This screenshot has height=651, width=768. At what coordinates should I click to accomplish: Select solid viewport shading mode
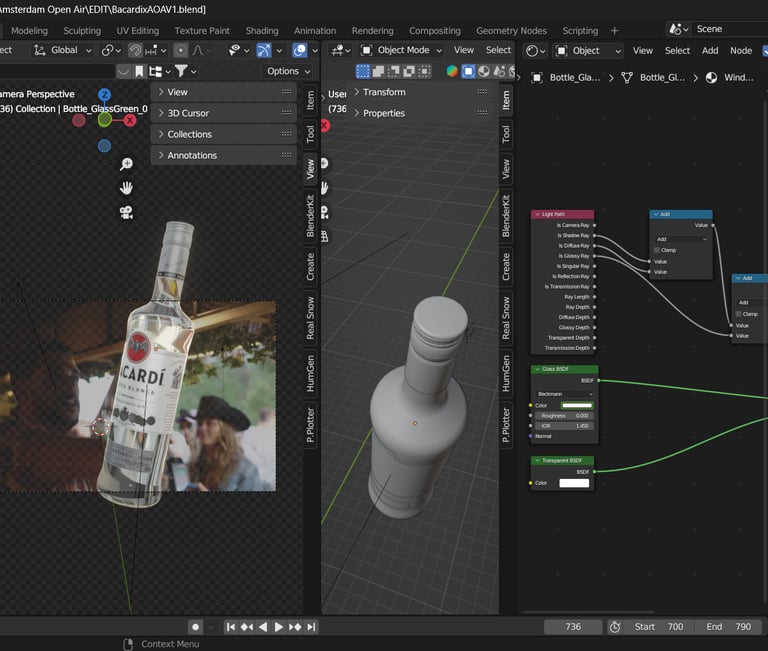[x=468, y=72]
